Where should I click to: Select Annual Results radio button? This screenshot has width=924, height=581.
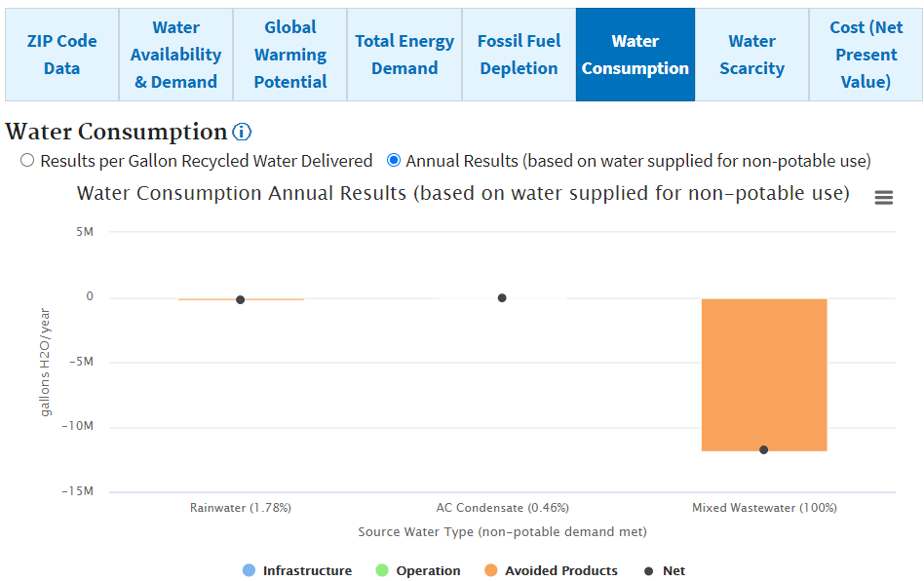(x=394, y=161)
